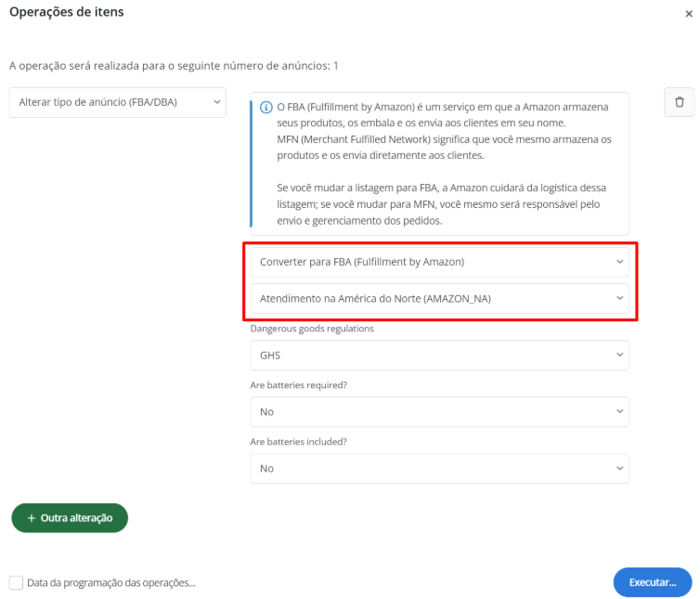Click the Operações de itens title
700x599 pixels.
(x=66, y=13)
